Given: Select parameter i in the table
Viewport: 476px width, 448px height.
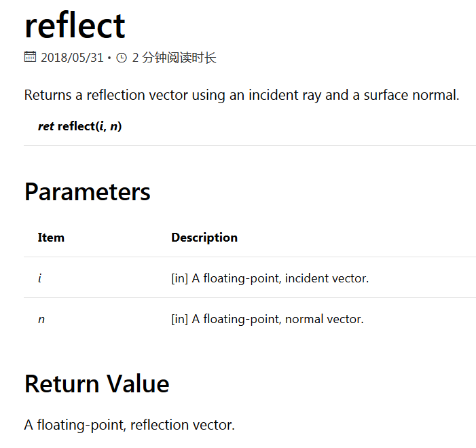Looking at the screenshot, I should [x=40, y=278].
